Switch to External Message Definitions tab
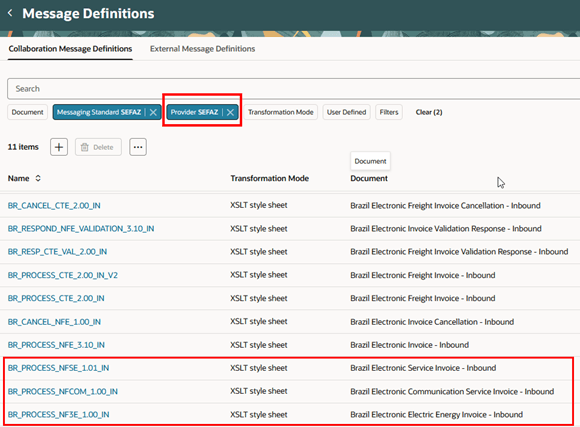The image size is (580, 427). pos(202,49)
